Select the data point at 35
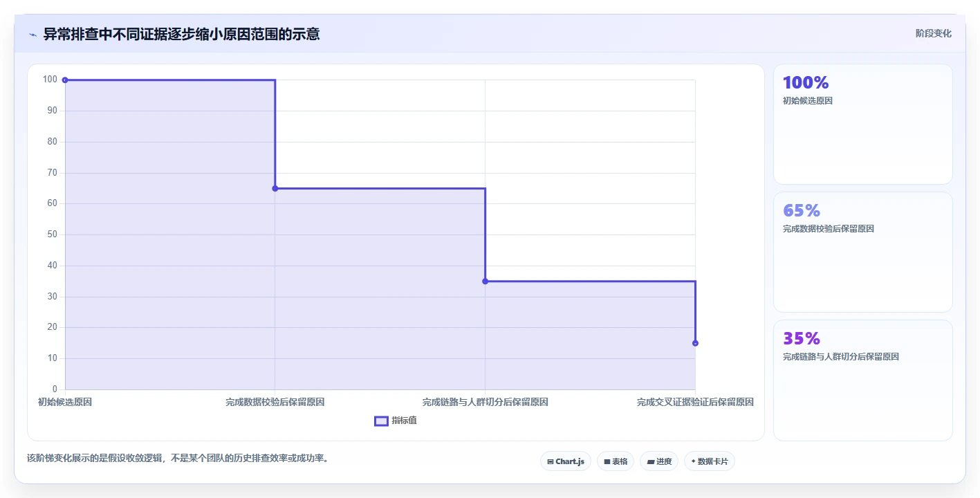This screenshot has height=498, width=980. (485, 282)
